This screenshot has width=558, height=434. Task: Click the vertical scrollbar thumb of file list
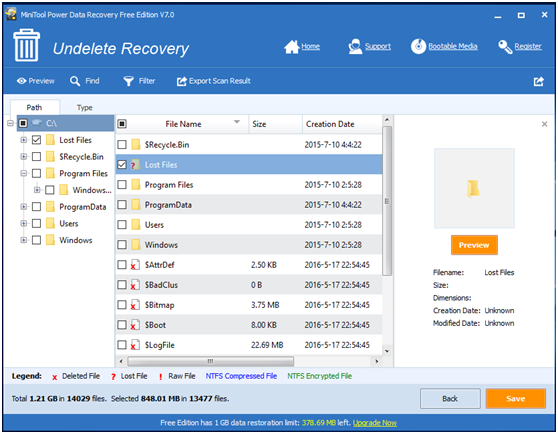[387, 201]
